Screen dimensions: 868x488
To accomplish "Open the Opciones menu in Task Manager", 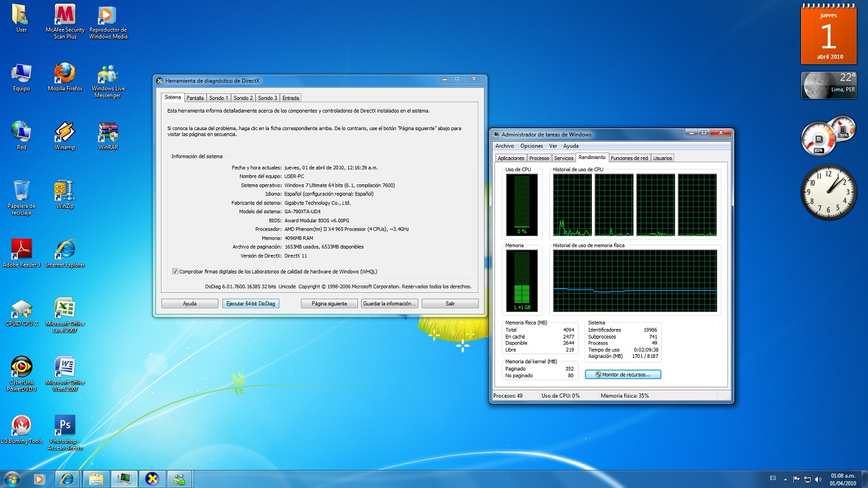I will point(531,146).
